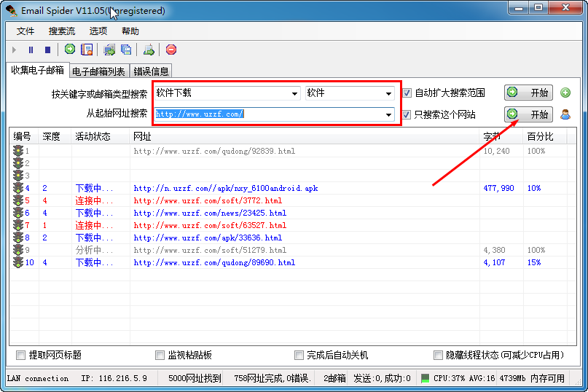Pause the spider with the toolbar pause icon
Image resolution: width=588 pixels, height=392 pixels.
pos(31,50)
